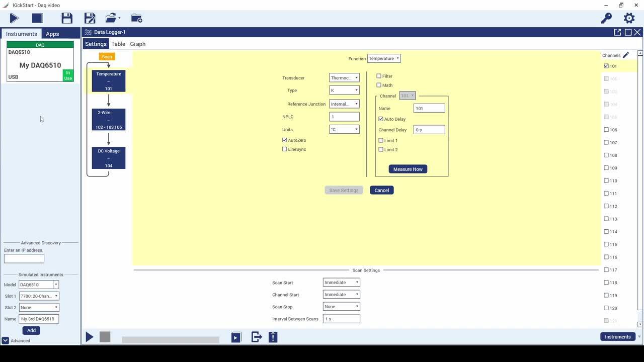Edit the Interval Between Scans value
Screen dimensions: 644x362
tap(341, 319)
